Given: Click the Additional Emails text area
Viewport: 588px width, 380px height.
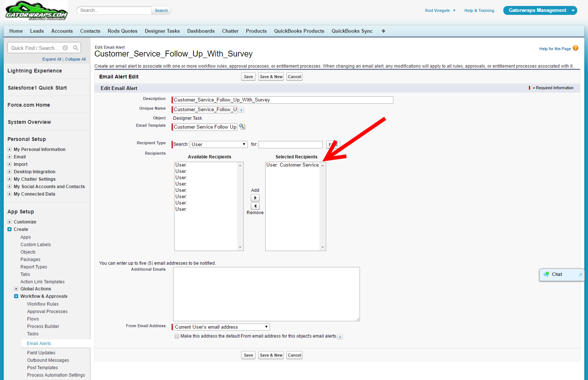Looking at the screenshot, I should 266,294.
